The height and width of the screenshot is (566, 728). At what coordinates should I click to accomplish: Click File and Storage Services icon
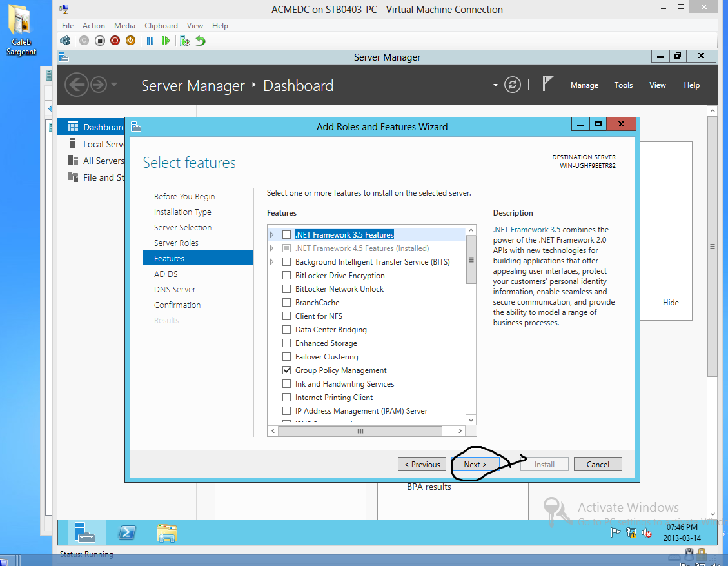tap(72, 177)
